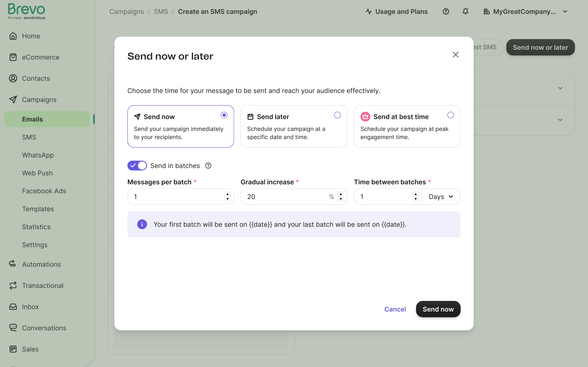Open the help question mark icon in header

446,11
